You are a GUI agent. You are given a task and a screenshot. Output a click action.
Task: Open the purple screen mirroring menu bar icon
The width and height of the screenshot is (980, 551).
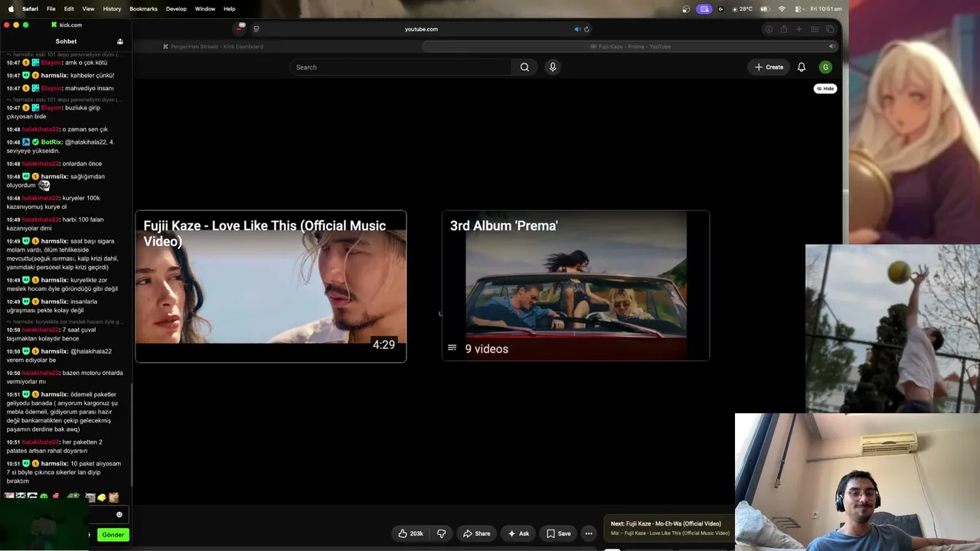coord(704,8)
